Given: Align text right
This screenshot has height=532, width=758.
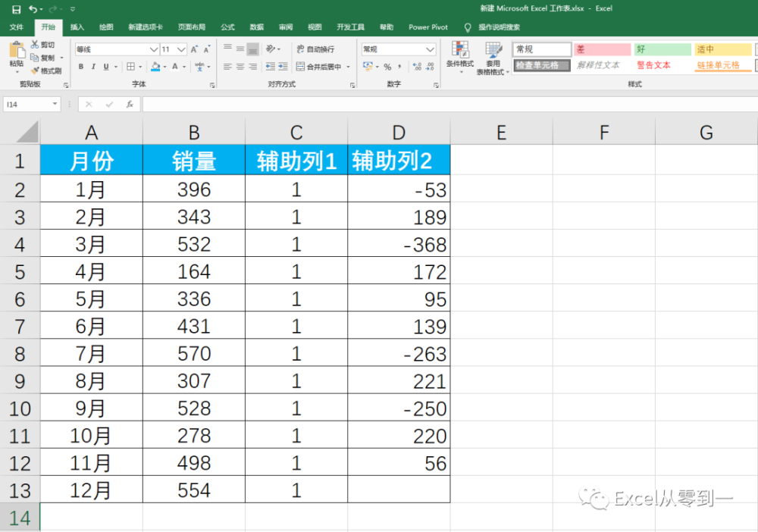Looking at the screenshot, I should tap(253, 67).
